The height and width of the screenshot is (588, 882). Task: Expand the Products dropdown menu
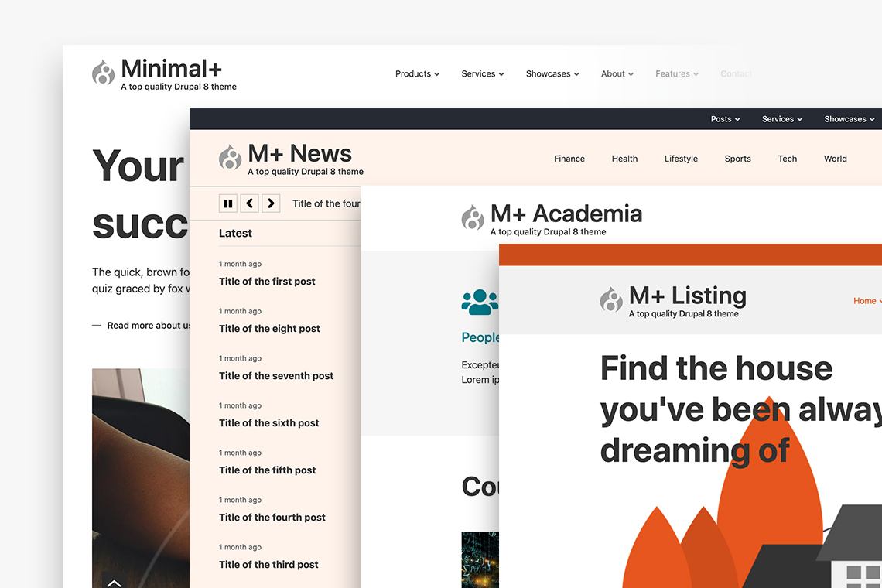417,74
